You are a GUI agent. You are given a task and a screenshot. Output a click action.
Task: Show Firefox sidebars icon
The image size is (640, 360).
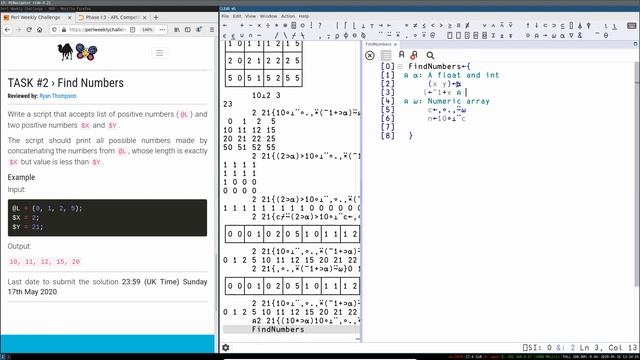point(188,30)
